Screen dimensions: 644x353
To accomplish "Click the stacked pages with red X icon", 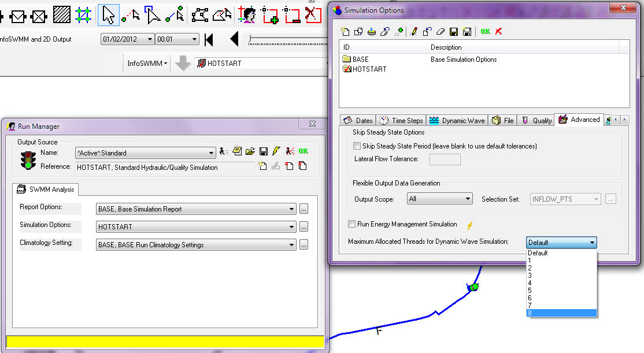I will 302,166.
